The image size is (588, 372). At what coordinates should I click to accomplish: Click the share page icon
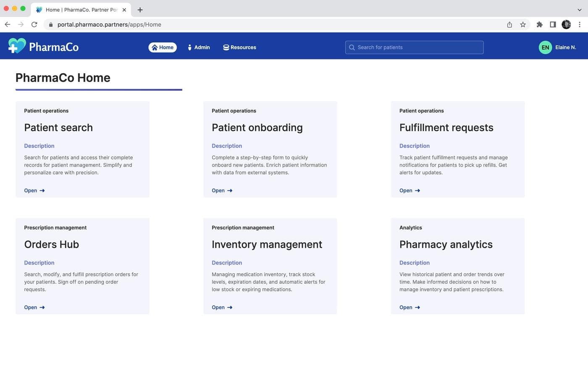click(x=509, y=25)
